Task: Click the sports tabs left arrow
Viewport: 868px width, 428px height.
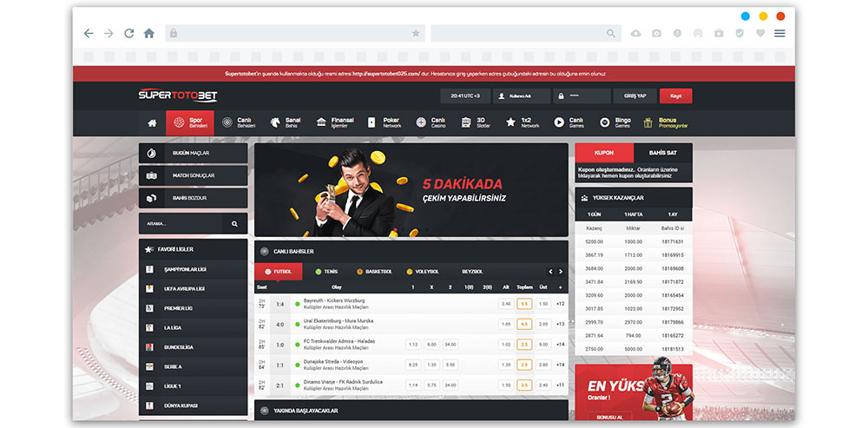Action: 550,272
